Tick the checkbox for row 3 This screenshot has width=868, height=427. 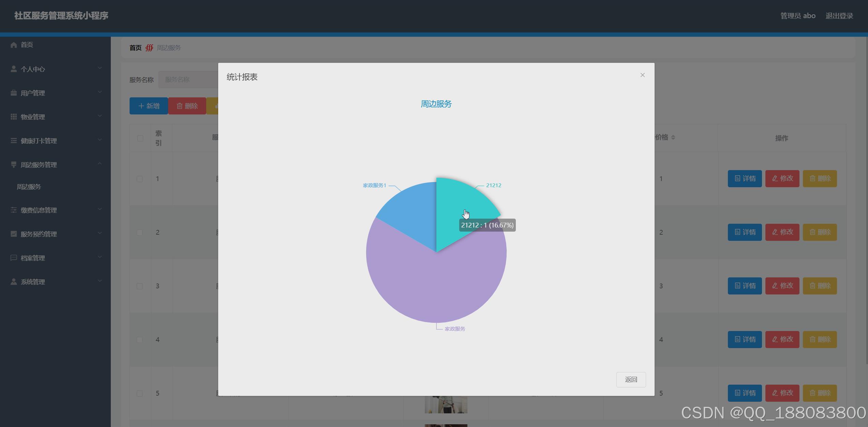(x=139, y=286)
